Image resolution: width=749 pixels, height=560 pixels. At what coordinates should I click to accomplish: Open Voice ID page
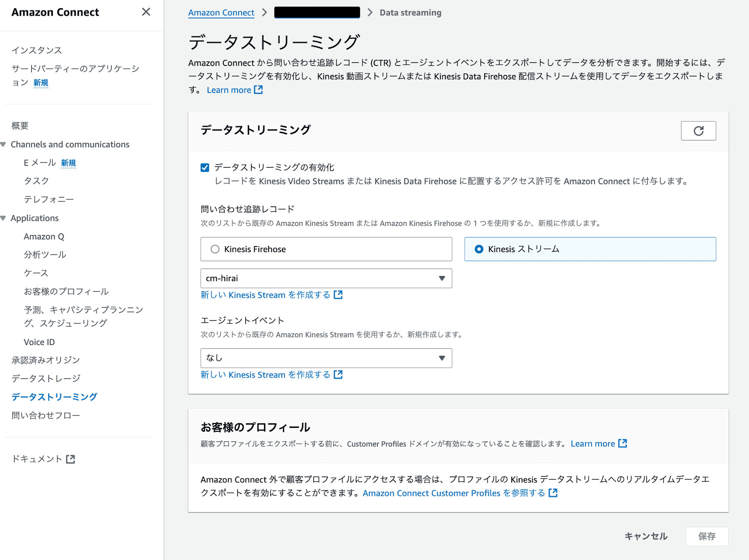pos(39,342)
